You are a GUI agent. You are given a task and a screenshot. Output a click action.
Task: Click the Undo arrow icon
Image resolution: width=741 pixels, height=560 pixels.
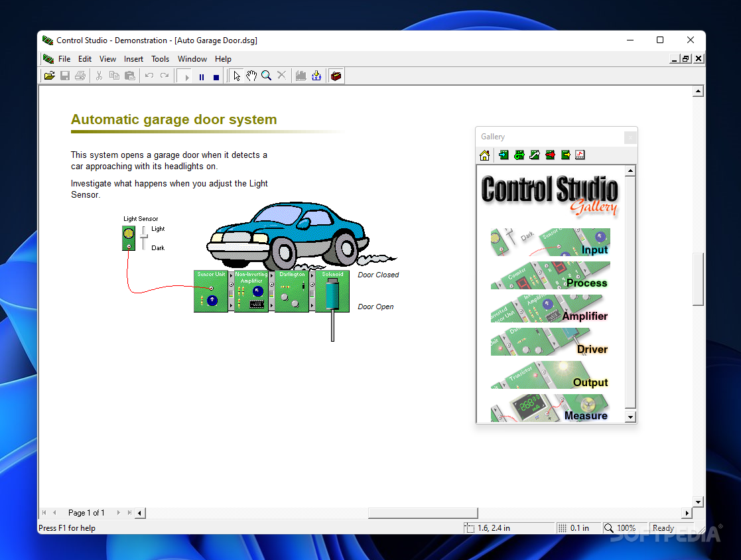[x=149, y=76]
